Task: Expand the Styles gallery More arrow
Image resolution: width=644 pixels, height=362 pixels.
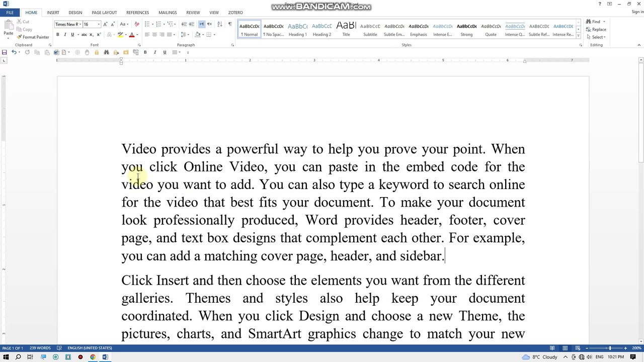Action: 578,35
